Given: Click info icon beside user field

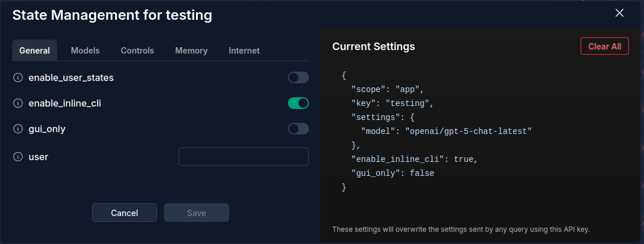Looking at the screenshot, I should pos(17,157).
